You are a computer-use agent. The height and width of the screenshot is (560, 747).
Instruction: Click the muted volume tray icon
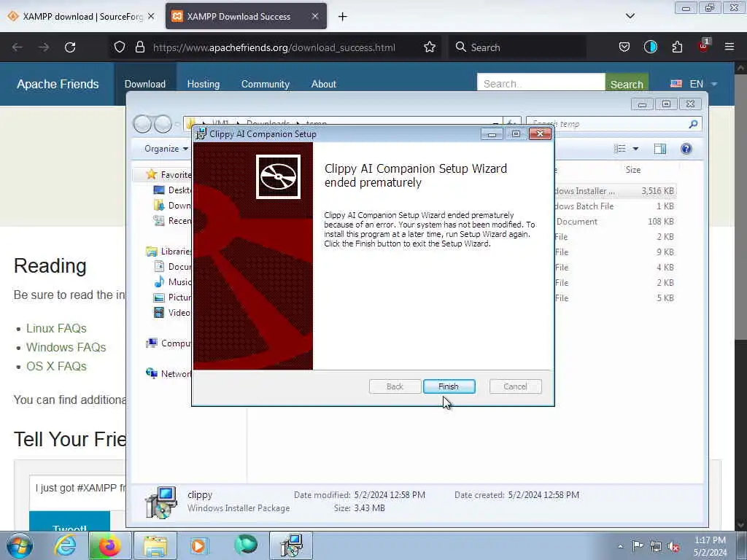pos(673,546)
